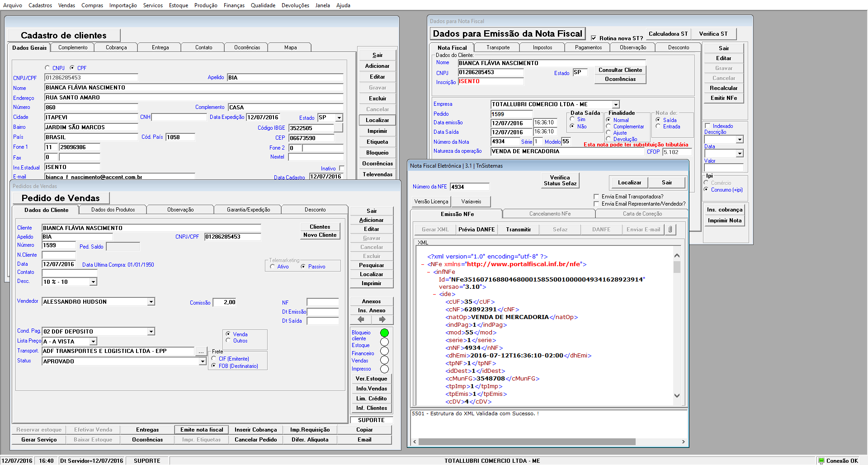
Task: Click the green connection monitor icon
Action: click(821, 461)
